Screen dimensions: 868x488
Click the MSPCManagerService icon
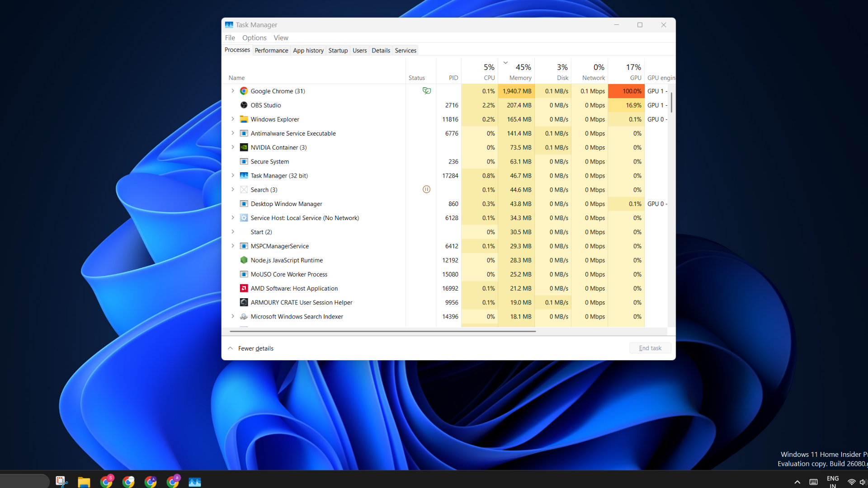(244, 246)
